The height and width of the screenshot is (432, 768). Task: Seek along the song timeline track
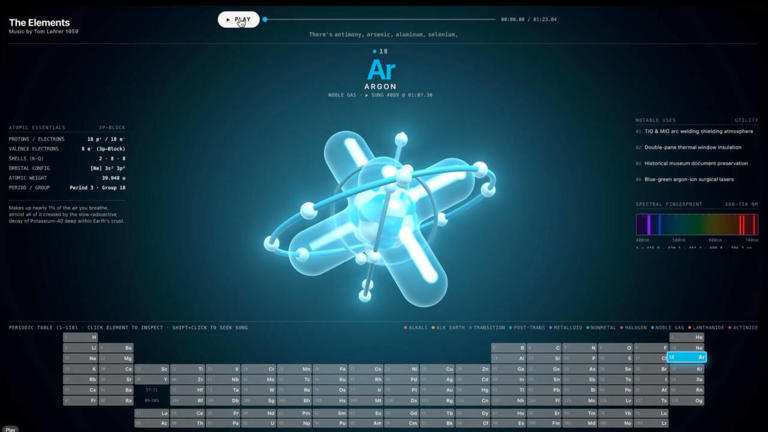point(380,20)
